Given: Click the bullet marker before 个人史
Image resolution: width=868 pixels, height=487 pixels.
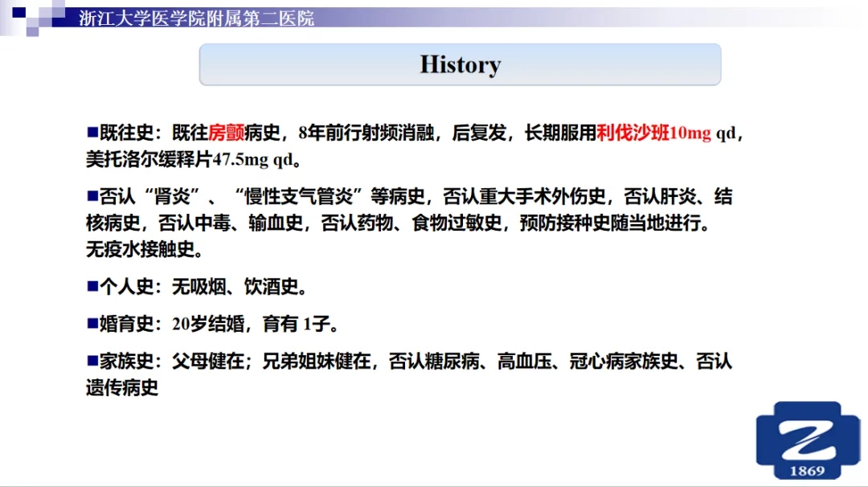Looking at the screenshot, I should 92,285.
